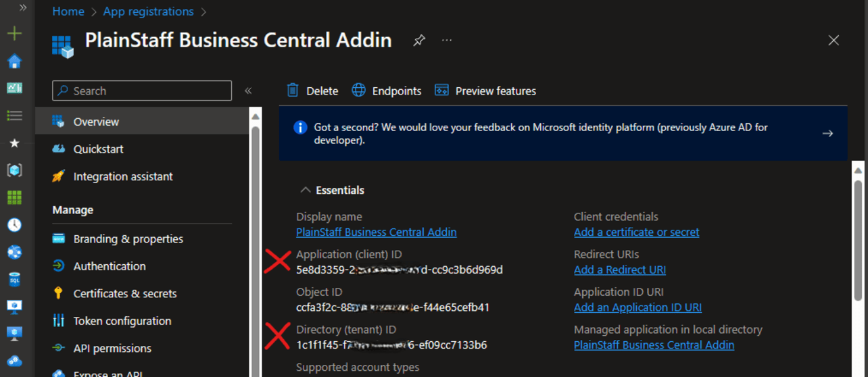Click the Search field in the menu
The height and width of the screenshot is (377, 868).
(142, 91)
